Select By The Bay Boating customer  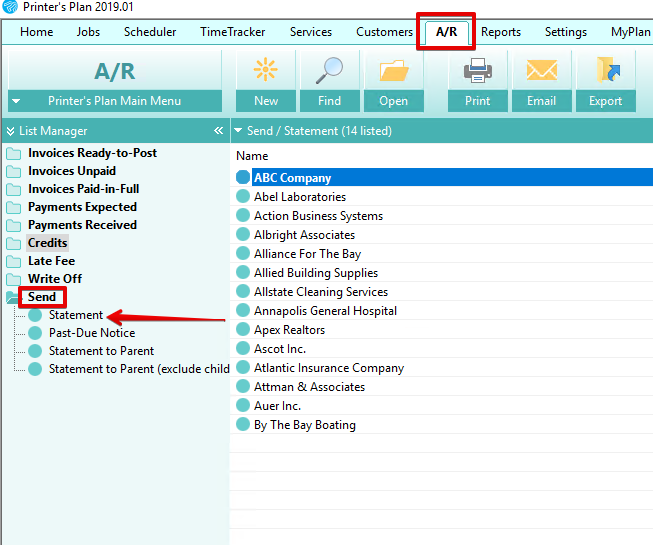pyautogui.click(x=304, y=425)
